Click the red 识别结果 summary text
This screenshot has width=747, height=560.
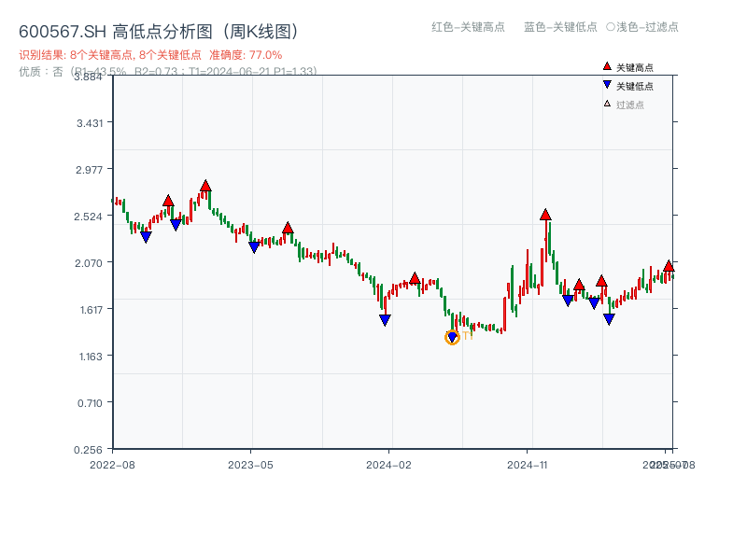point(150,55)
